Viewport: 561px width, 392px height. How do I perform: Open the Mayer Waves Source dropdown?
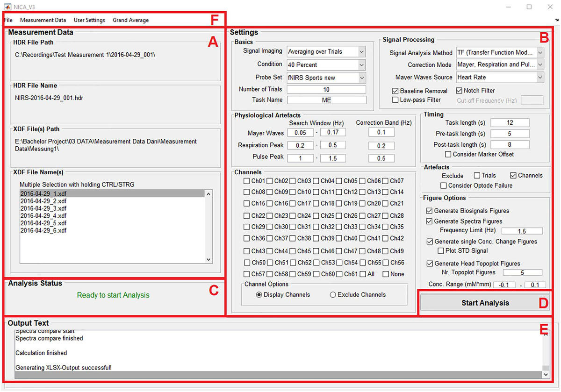[x=540, y=78]
